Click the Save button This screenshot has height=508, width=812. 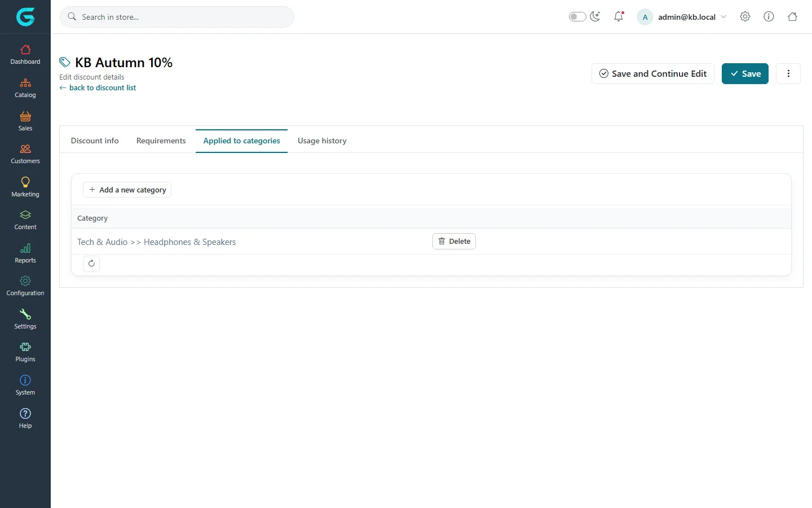745,73
